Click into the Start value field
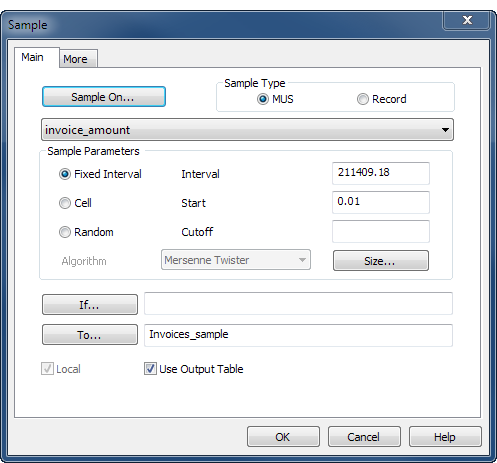Screen dimensions: 497x463 pos(381,202)
